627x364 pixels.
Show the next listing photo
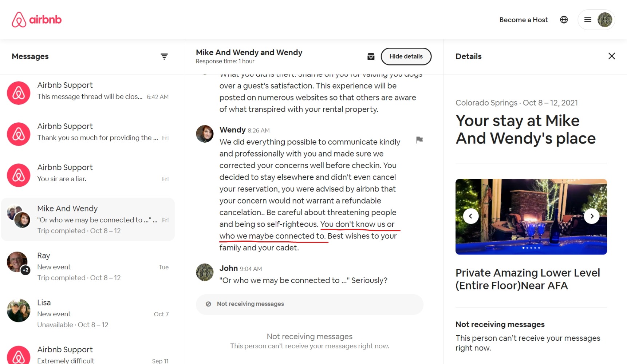point(592,216)
